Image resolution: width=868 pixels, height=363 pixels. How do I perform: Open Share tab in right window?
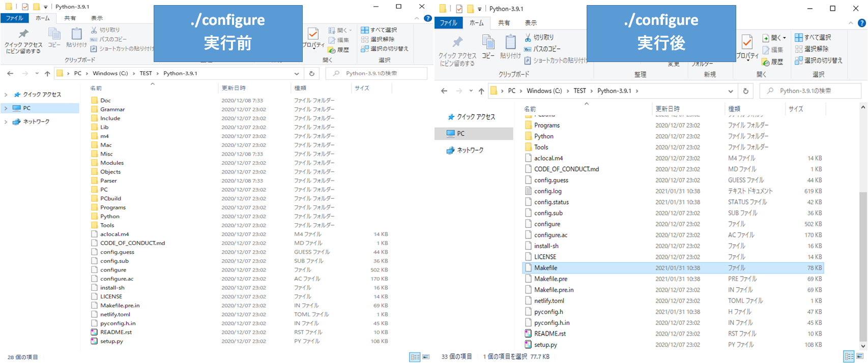click(x=504, y=23)
